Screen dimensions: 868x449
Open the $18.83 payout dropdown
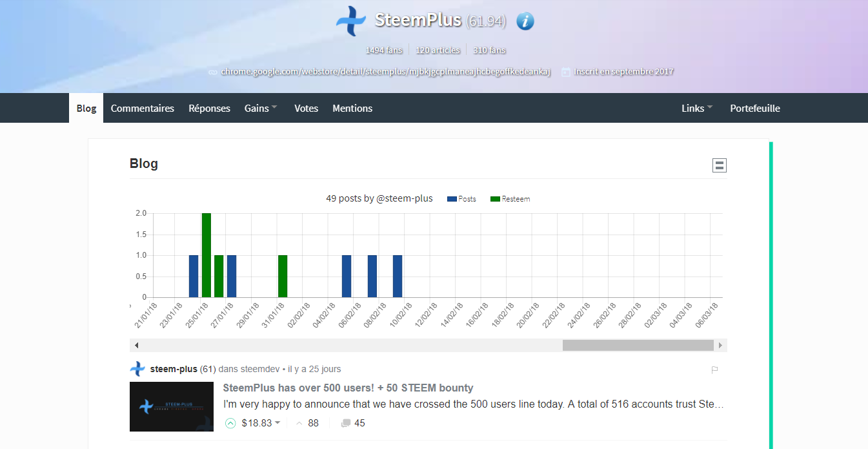[x=261, y=423]
